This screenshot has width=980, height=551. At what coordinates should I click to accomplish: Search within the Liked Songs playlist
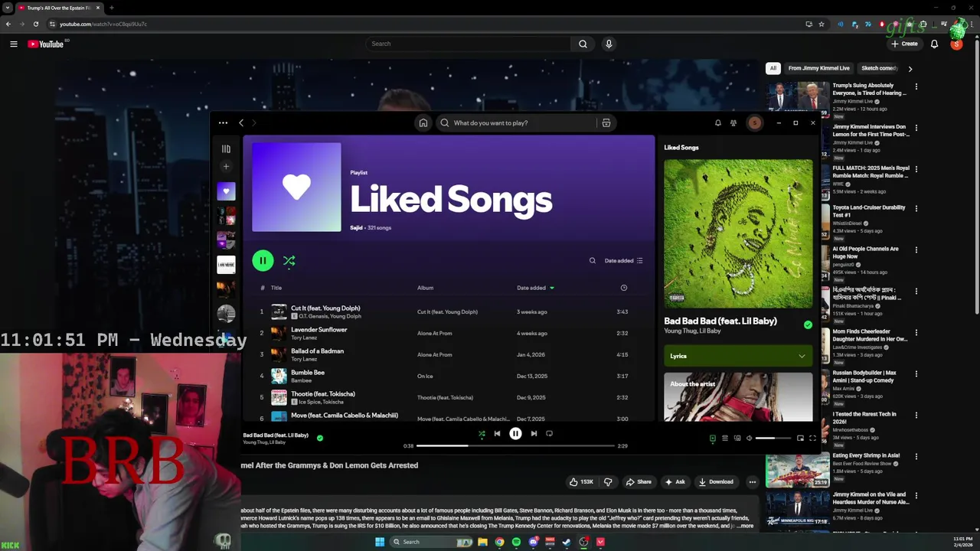(592, 261)
